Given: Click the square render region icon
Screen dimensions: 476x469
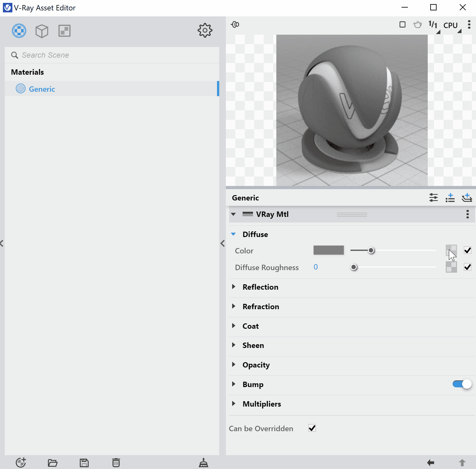Looking at the screenshot, I should pyautogui.click(x=403, y=25).
